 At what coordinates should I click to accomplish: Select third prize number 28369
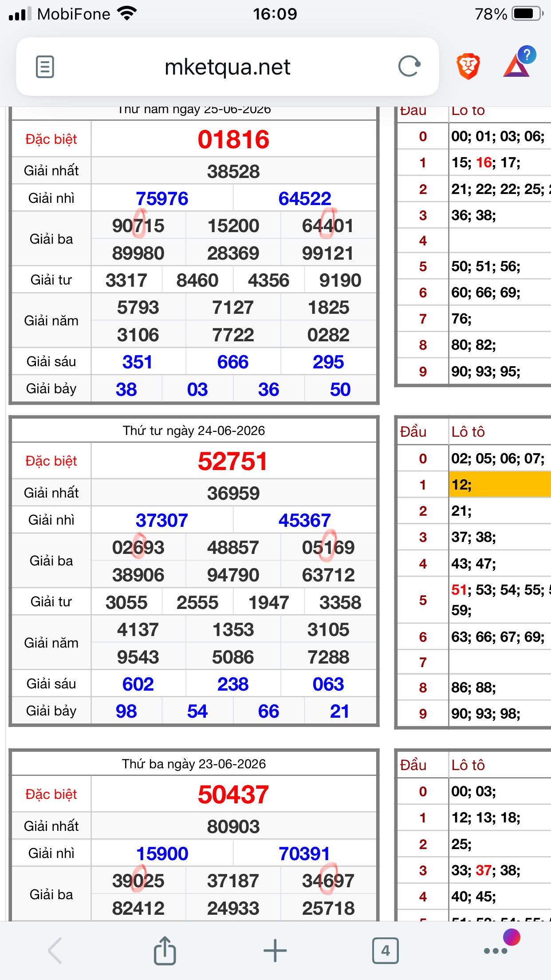click(x=233, y=253)
